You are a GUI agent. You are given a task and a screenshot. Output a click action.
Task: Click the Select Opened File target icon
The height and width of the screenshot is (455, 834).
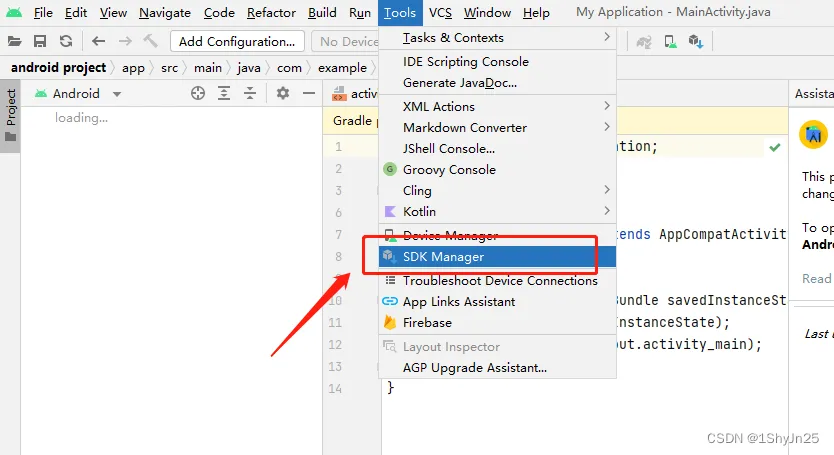tap(198, 94)
